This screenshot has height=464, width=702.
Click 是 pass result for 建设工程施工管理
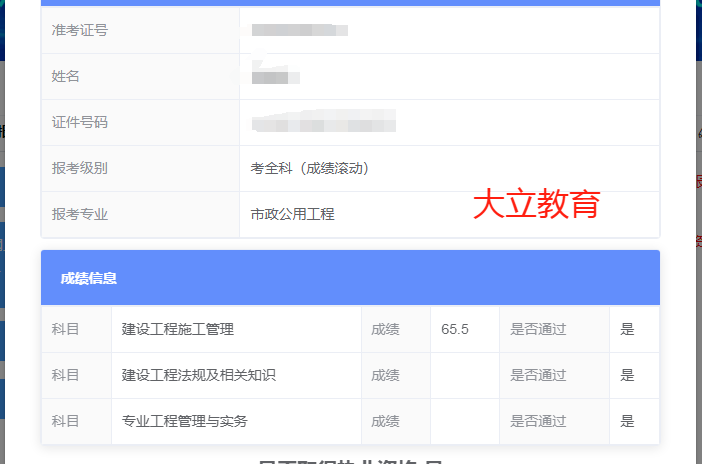(x=627, y=329)
